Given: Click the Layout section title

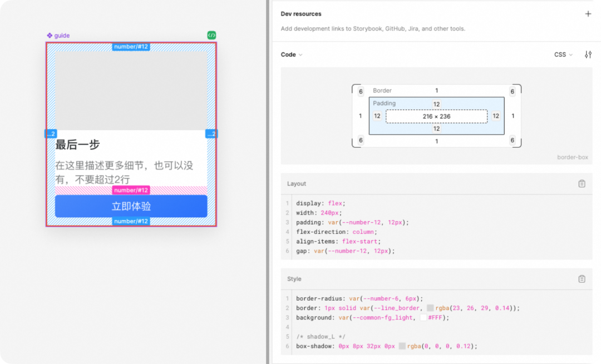Looking at the screenshot, I should (x=297, y=184).
